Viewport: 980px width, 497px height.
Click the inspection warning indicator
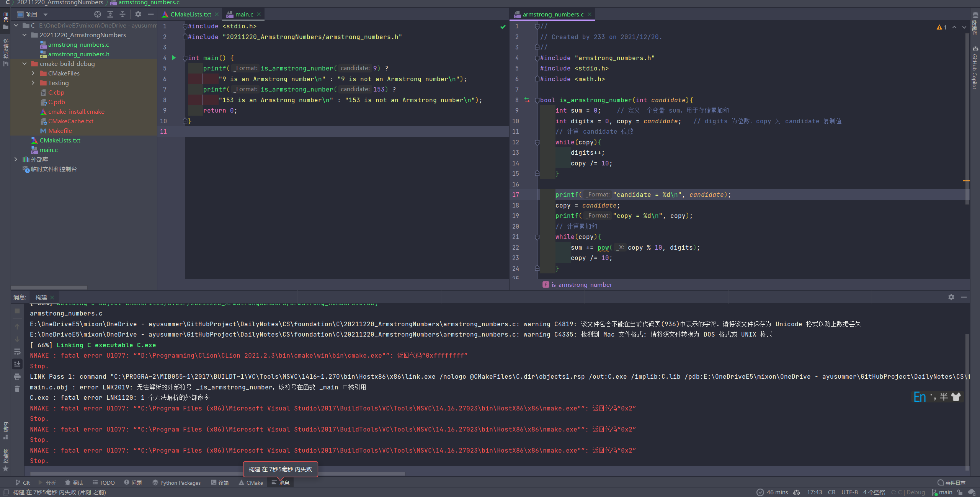point(941,27)
